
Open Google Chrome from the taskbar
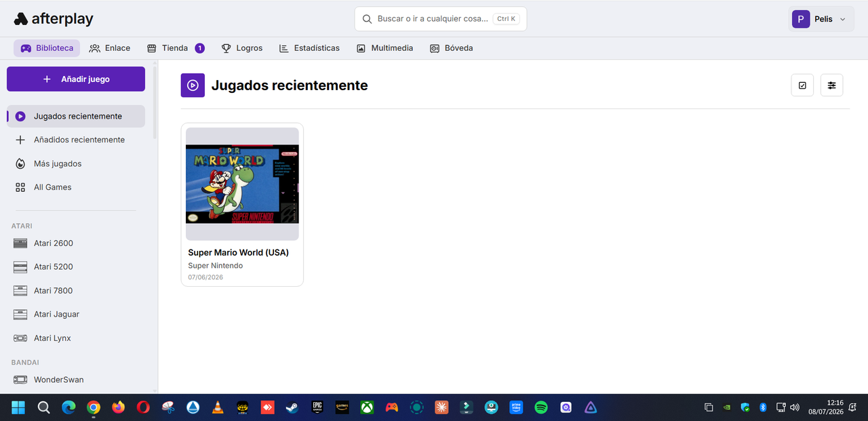click(94, 407)
